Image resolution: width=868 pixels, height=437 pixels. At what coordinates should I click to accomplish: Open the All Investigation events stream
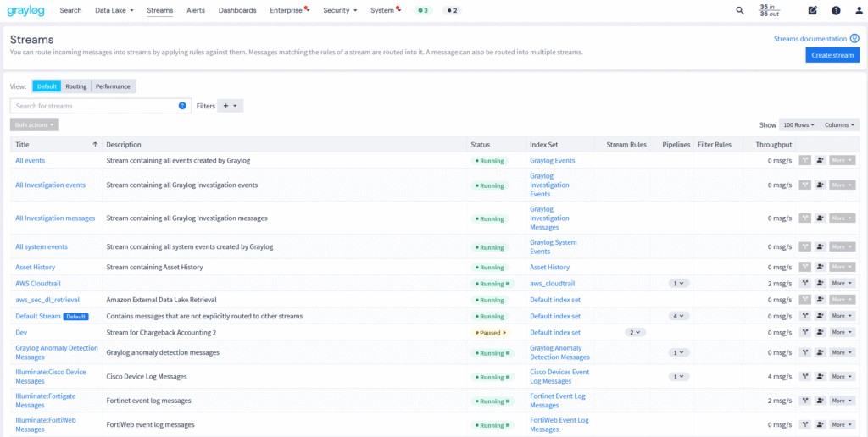pyautogui.click(x=50, y=185)
